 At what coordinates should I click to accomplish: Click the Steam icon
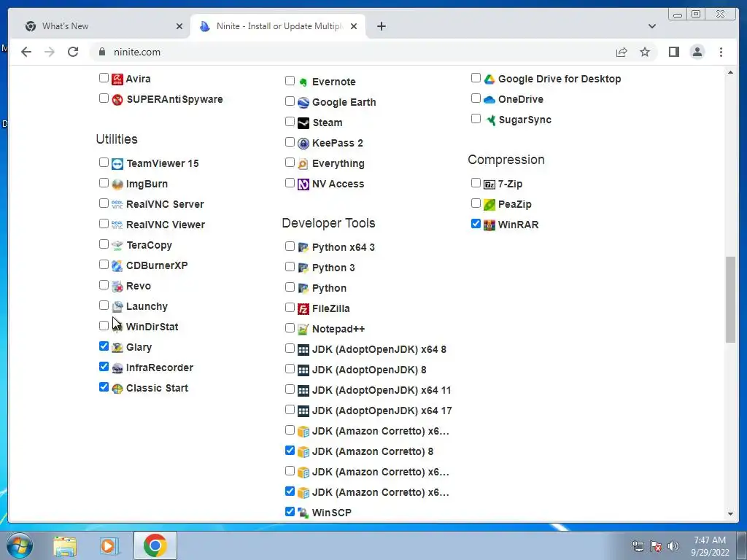pos(303,122)
